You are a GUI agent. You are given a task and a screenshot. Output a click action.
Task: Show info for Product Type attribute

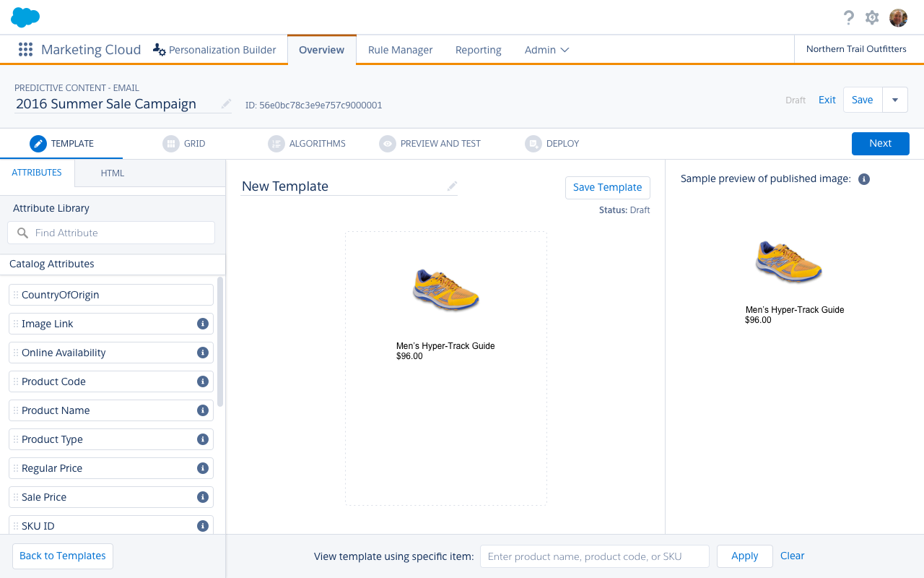(x=203, y=439)
